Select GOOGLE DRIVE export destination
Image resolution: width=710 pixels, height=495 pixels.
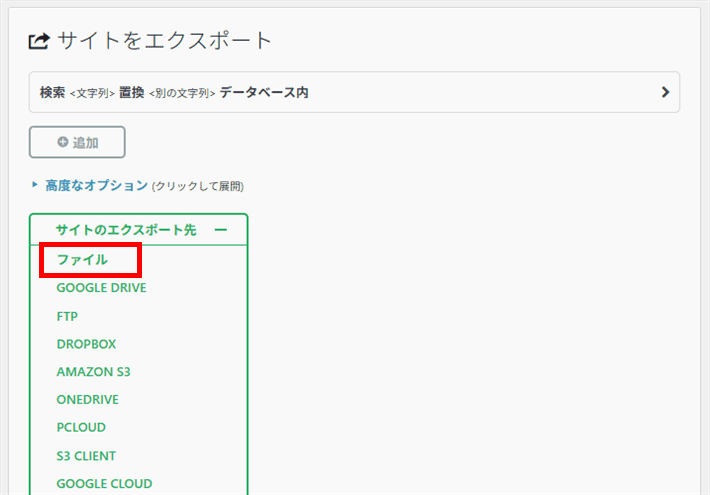click(101, 288)
